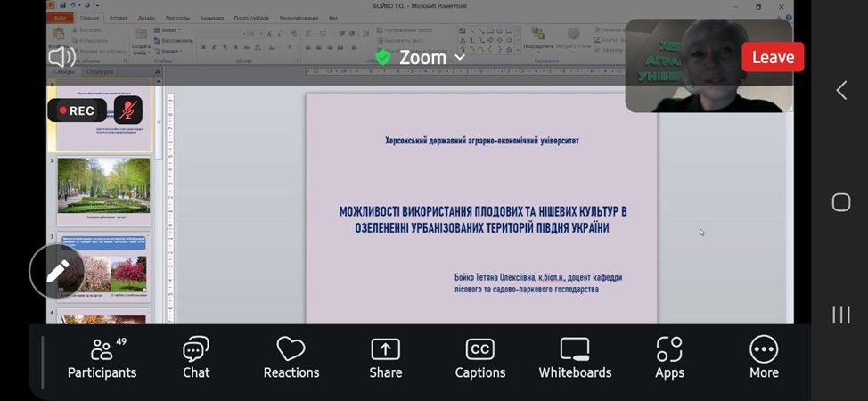Center text in paragraph group
The height and width of the screenshot is (401, 868).
(319, 47)
